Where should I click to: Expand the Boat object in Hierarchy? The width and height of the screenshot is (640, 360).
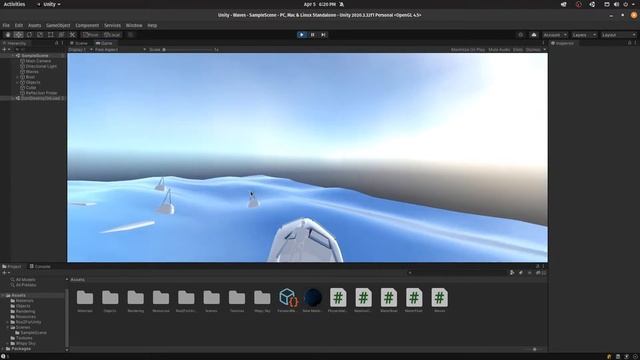[18, 77]
